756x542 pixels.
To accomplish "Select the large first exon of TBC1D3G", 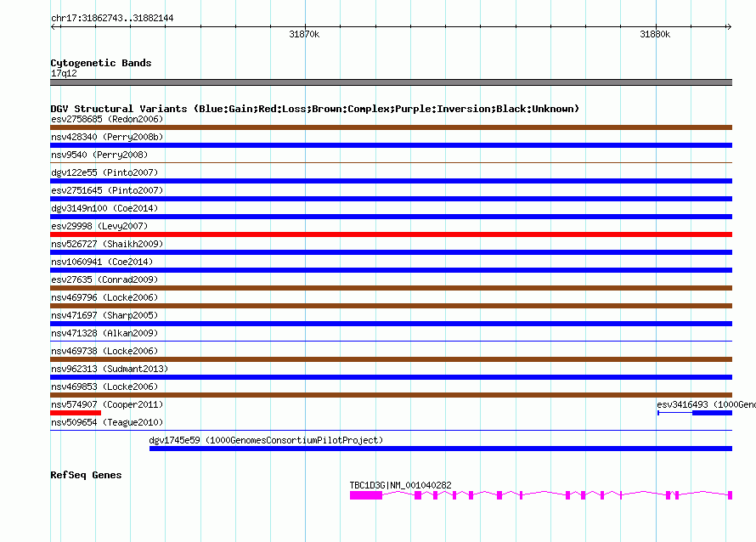I will pos(366,495).
